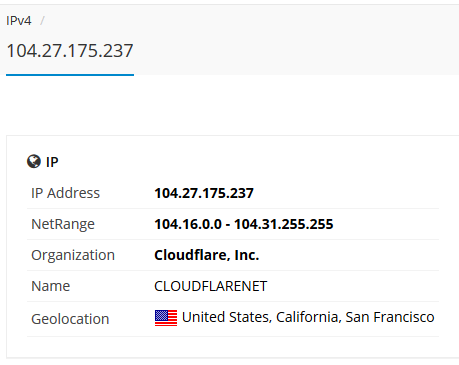Click the Geolocation row label
Viewport: 459px width, 365px height.
[x=70, y=319]
